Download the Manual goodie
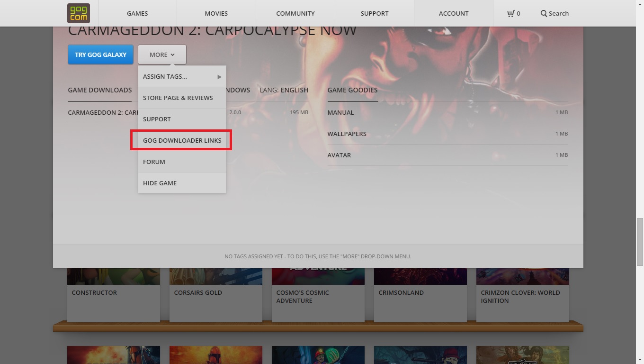The width and height of the screenshot is (644, 364). [447, 112]
